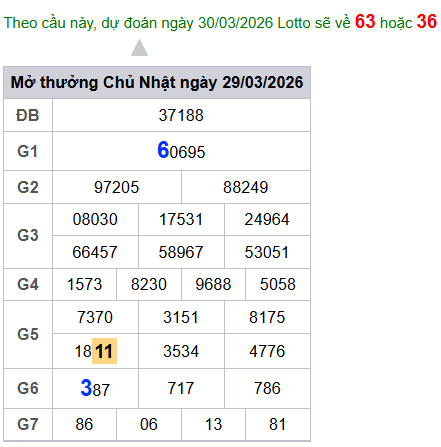Image resolution: width=441 pixels, height=447 pixels.
Task: Click the gray up-arrow triangle above the table
Action: pyautogui.click(x=139, y=48)
